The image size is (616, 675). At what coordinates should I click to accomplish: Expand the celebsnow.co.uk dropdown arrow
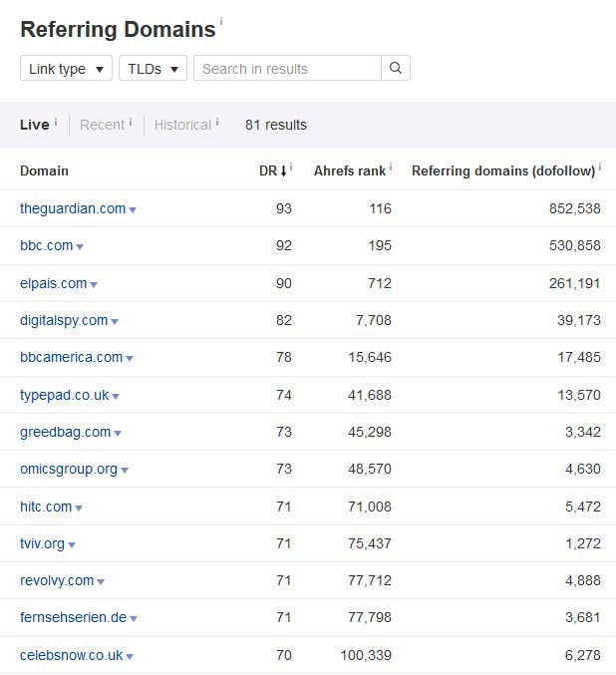click(x=130, y=656)
